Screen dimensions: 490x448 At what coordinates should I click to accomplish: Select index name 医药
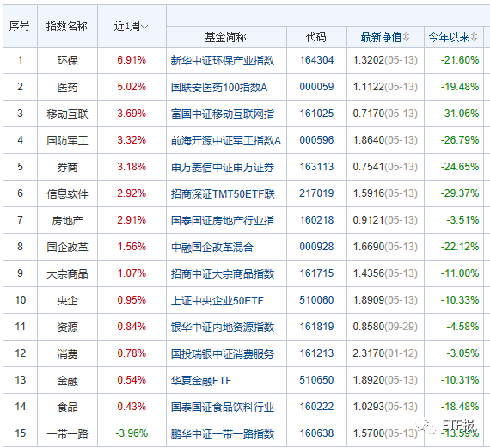click(x=67, y=87)
